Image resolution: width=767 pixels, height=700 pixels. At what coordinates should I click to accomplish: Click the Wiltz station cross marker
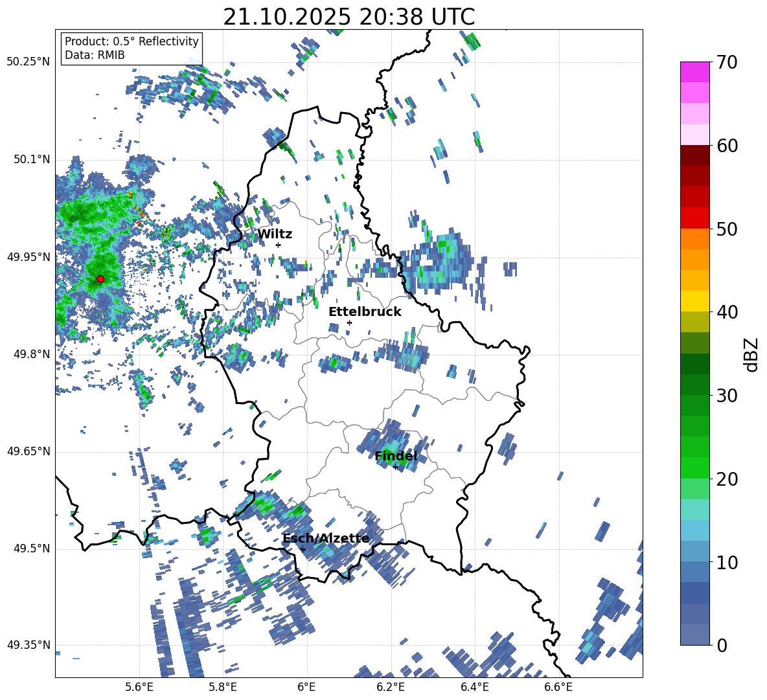[279, 245]
